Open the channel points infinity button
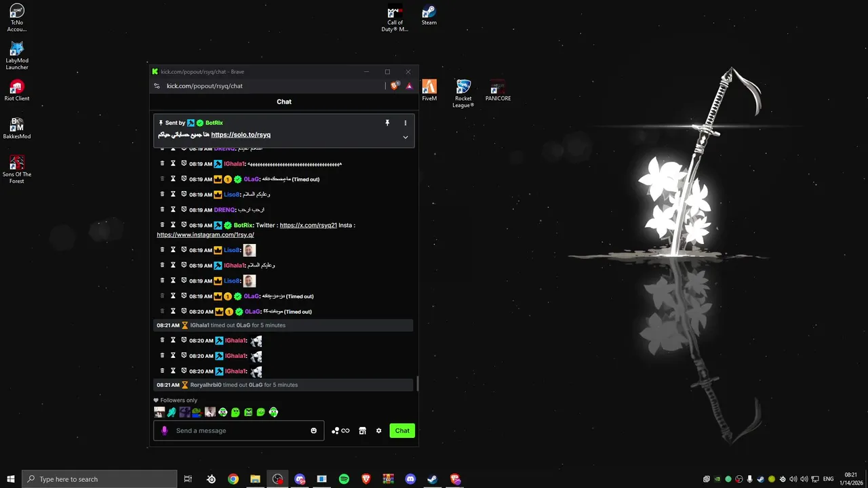Screen dimensions: 868x488 pos(340,430)
